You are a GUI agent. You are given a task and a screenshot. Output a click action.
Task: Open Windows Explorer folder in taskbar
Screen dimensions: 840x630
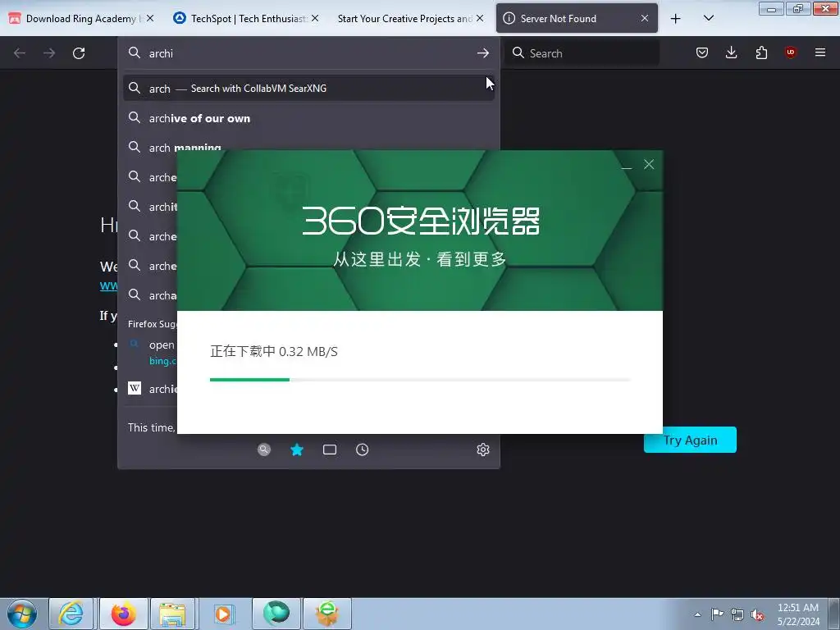[x=172, y=614]
